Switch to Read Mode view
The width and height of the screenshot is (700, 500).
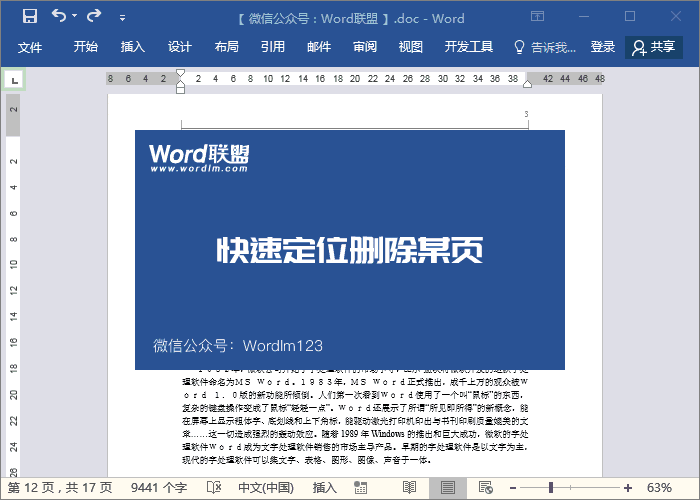point(409,488)
